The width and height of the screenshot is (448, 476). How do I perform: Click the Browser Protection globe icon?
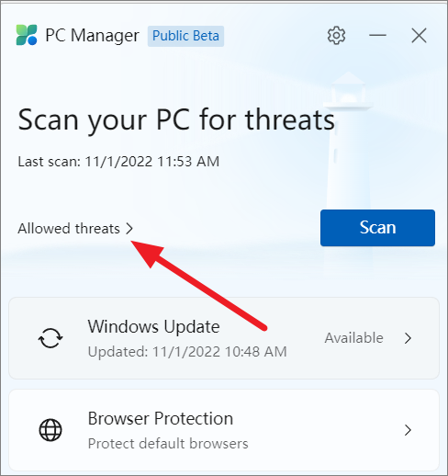(x=50, y=430)
